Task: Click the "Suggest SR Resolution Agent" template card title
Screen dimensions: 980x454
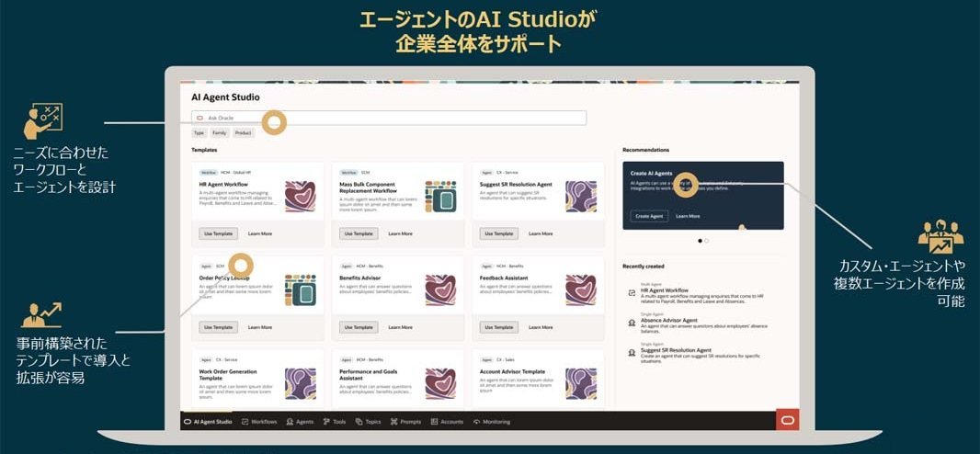Action: click(x=517, y=185)
